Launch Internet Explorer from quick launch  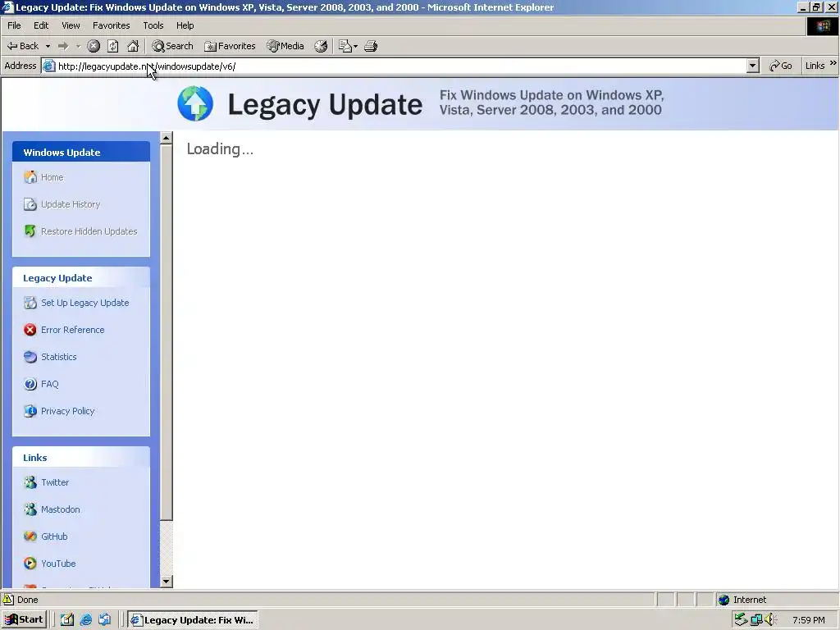coord(85,620)
